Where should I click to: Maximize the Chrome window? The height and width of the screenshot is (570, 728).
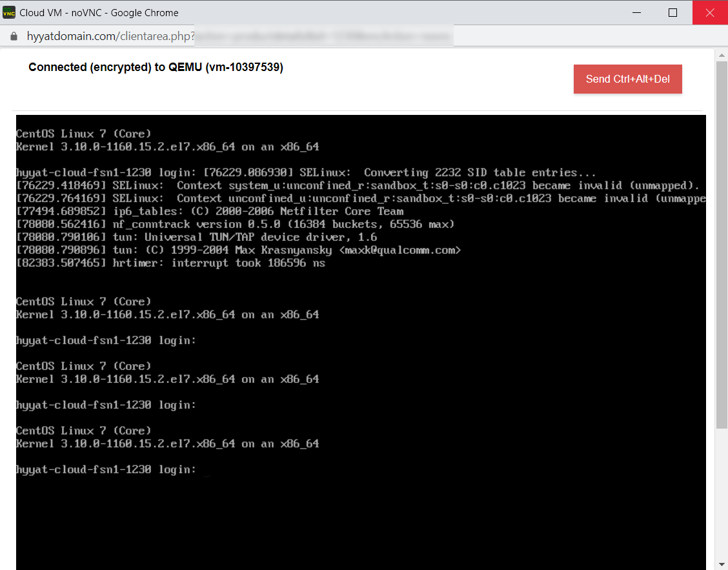pyautogui.click(x=672, y=12)
